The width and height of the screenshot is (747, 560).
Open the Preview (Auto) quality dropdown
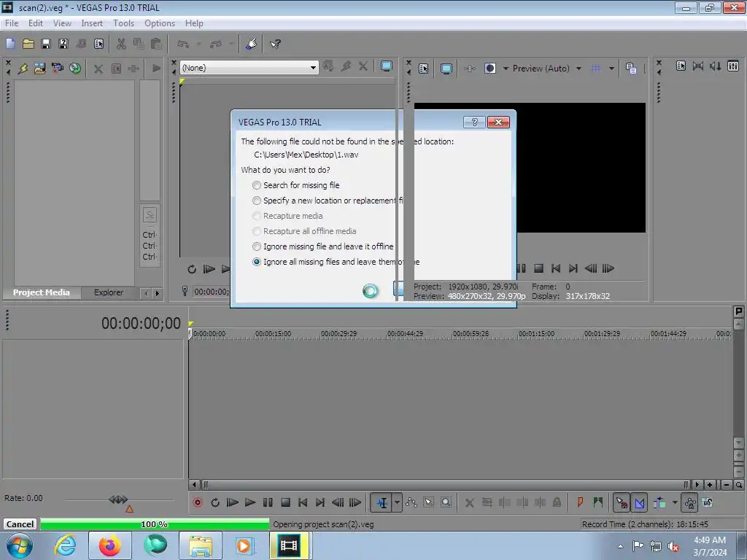(x=578, y=69)
